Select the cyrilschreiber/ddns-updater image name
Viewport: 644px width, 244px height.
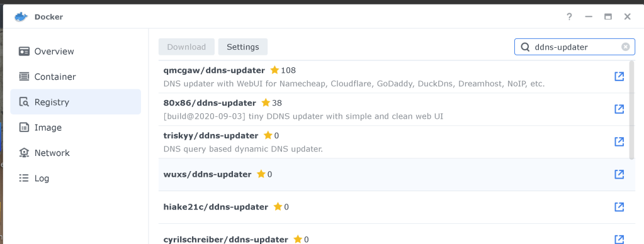click(x=225, y=240)
